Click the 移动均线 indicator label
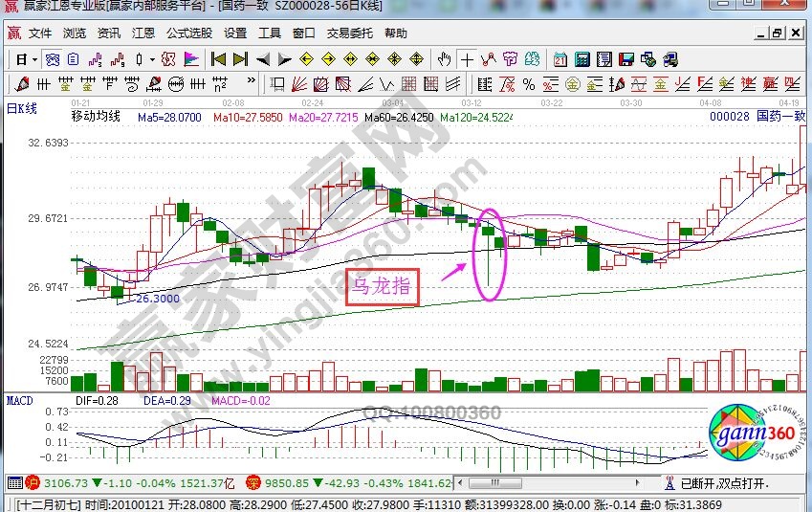The image size is (812, 512). 96,117
